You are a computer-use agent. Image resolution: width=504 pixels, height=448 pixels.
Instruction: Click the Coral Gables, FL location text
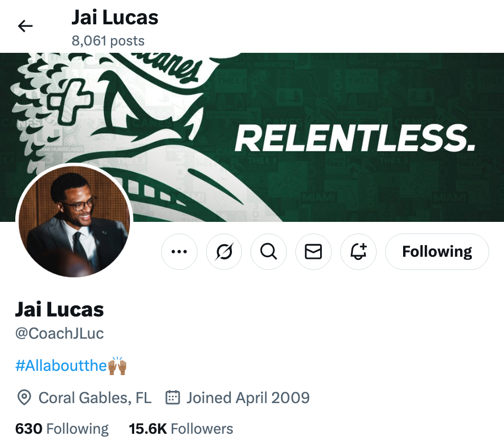coord(95,397)
